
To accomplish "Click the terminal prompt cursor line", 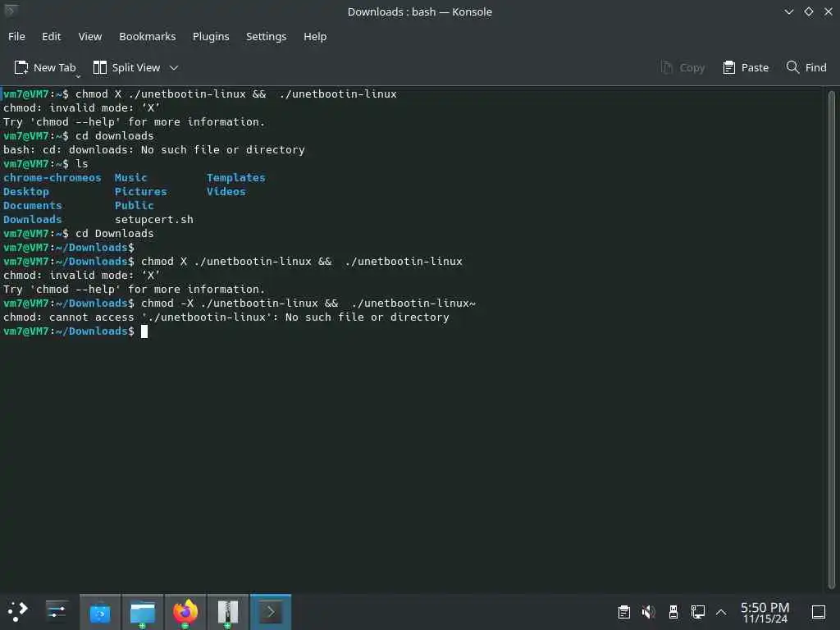I will tap(75, 331).
